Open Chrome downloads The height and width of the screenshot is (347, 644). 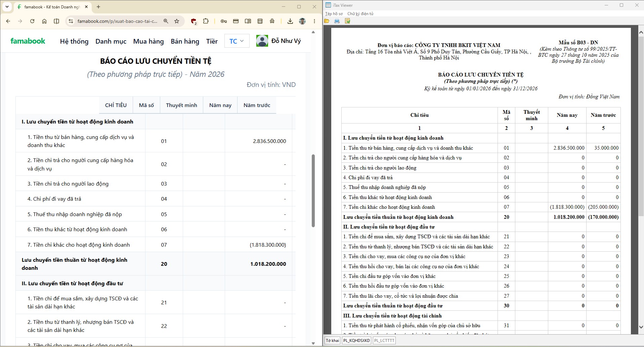tap(290, 21)
